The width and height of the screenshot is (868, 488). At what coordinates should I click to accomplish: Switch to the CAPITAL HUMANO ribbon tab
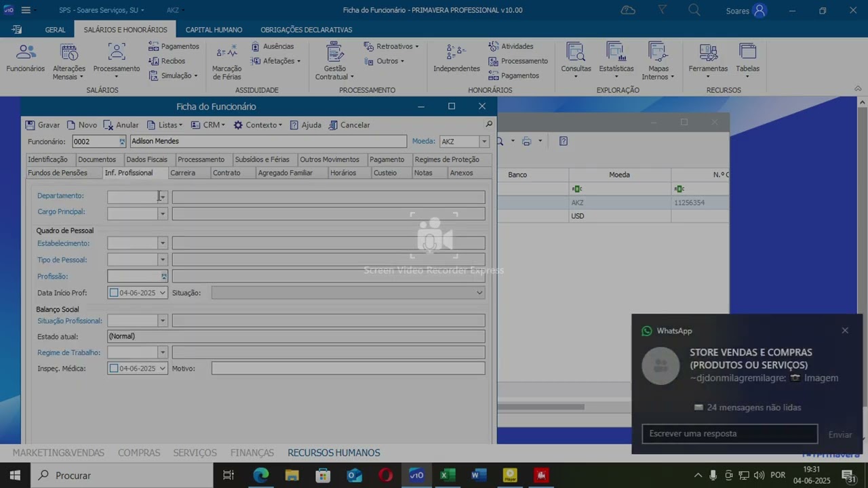pyautogui.click(x=214, y=30)
